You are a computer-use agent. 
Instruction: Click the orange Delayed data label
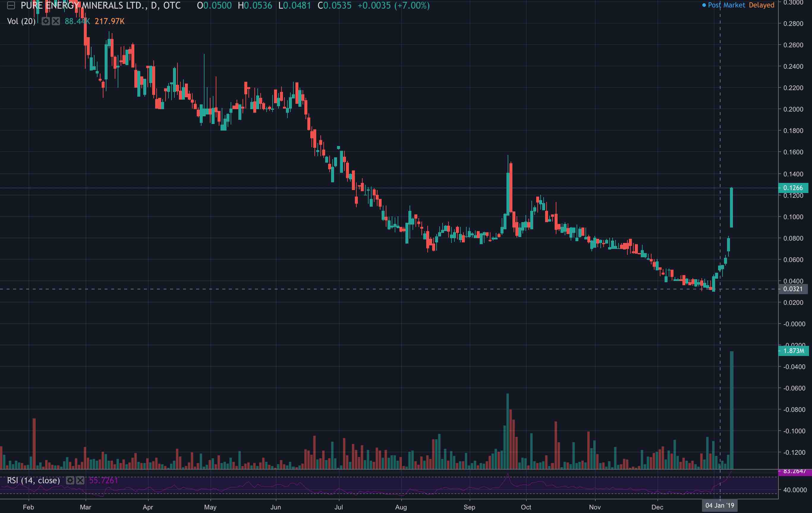tap(761, 5)
